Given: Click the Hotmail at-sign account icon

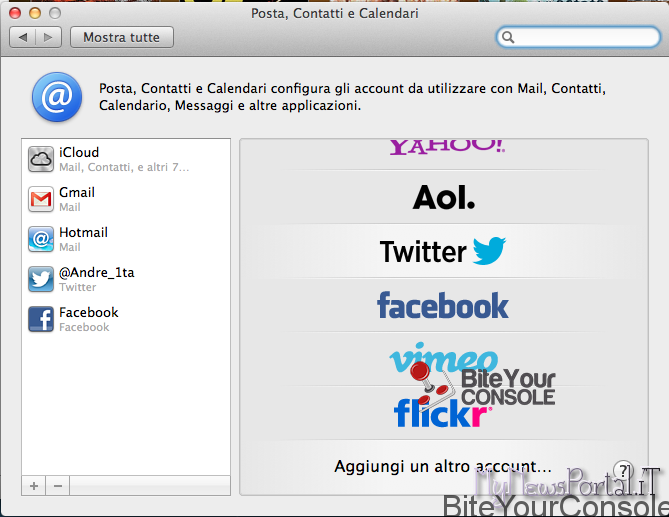Looking at the screenshot, I should [41, 239].
